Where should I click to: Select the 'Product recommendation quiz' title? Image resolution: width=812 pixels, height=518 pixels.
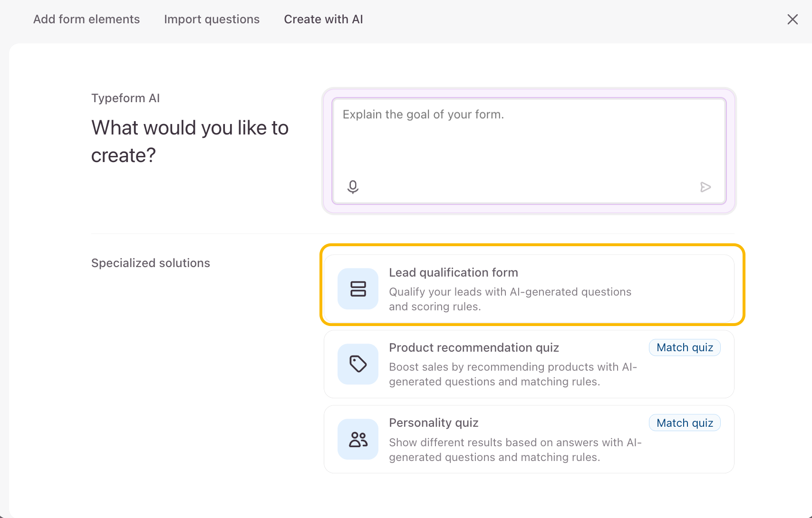tap(474, 348)
